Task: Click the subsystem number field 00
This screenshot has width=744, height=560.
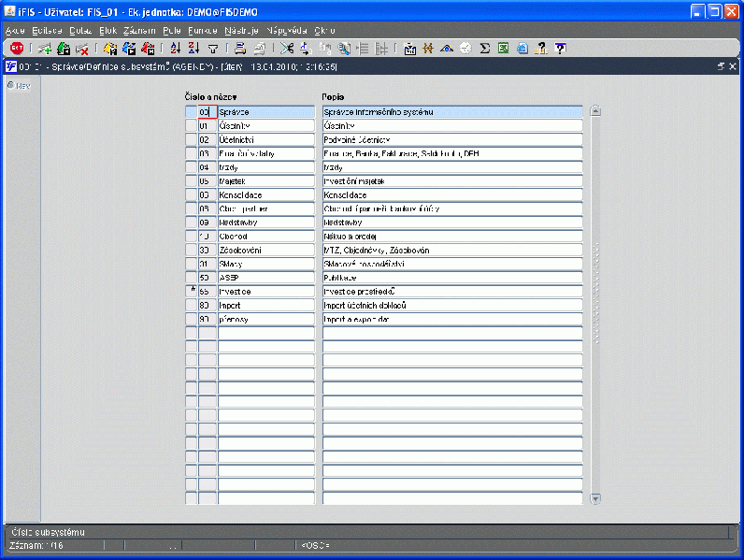Action: tap(207, 112)
